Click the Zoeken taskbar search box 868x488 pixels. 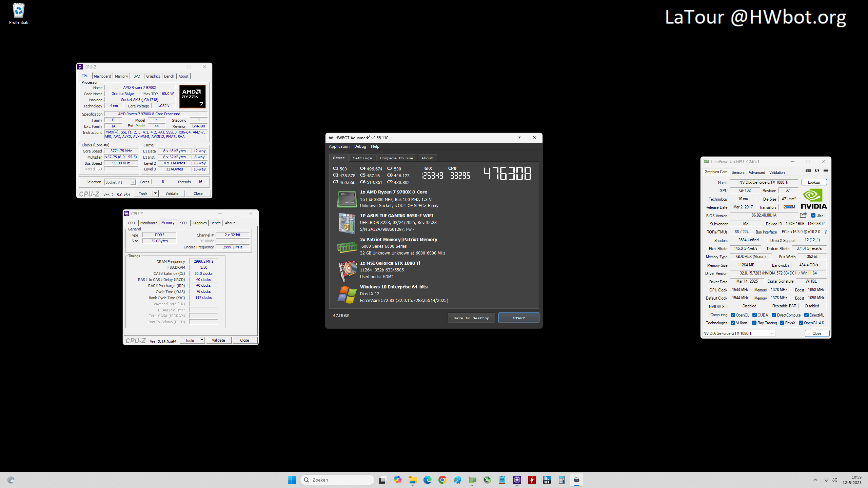337,480
